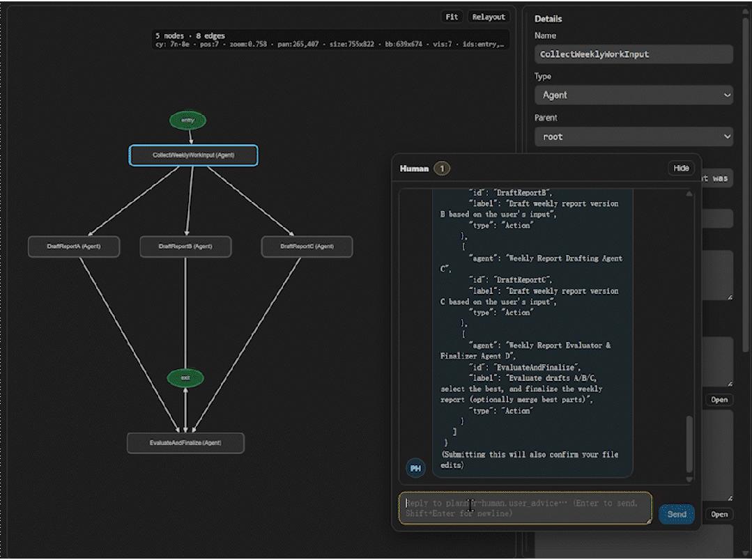The image size is (752, 560).
Task: Click the 'Human' chat panel title
Action: point(414,169)
